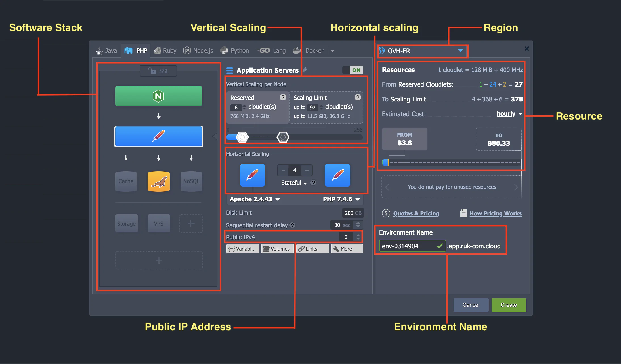Add a Storage node
Viewport: 621px width, 364px height.
click(126, 223)
